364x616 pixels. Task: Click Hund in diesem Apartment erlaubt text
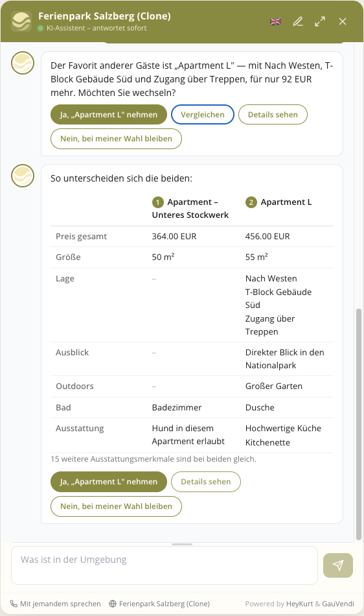(188, 435)
